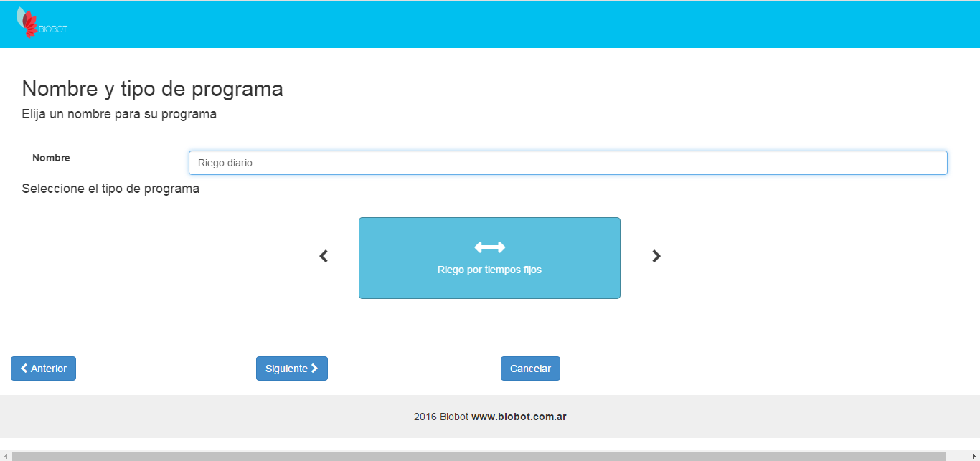Click the Nombre field label
The width and height of the screenshot is (980, 461).
pyautogui.click(x=51, y=158)
